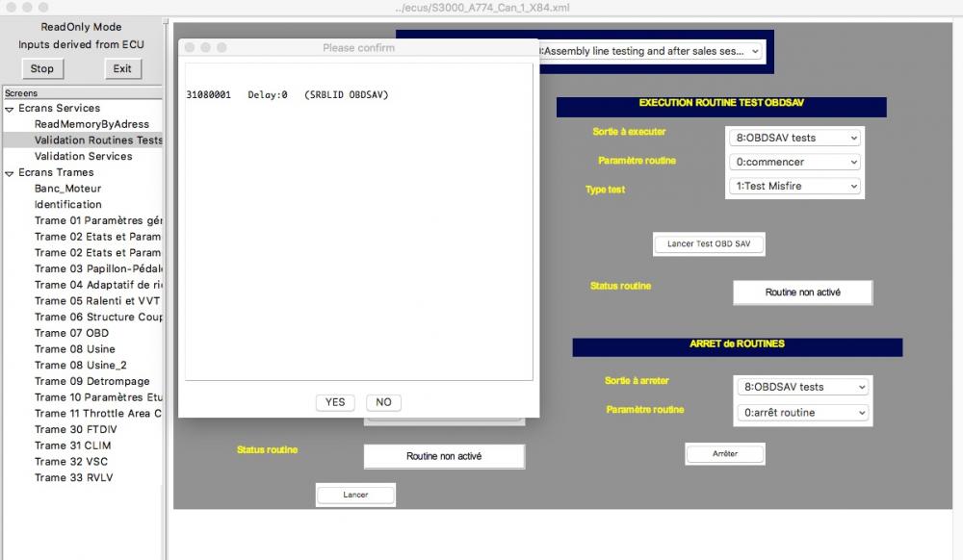
Task: Launch the 'Lancer Test OBD SAV' routine
Action: coord(709,243)
